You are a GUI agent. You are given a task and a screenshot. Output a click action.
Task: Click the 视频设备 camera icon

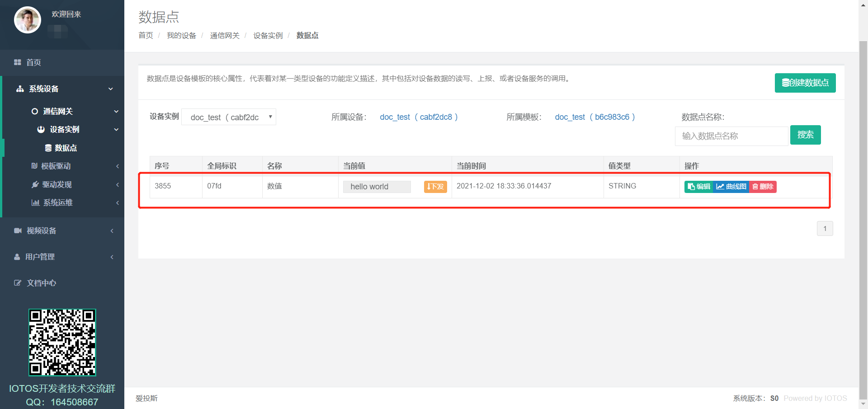18,231
